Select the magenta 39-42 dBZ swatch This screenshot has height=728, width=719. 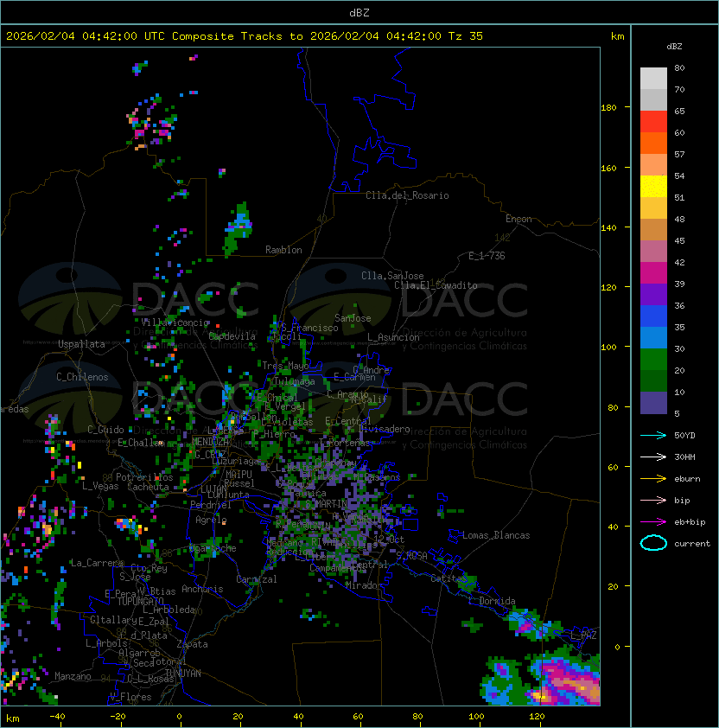tap(653, 273)
